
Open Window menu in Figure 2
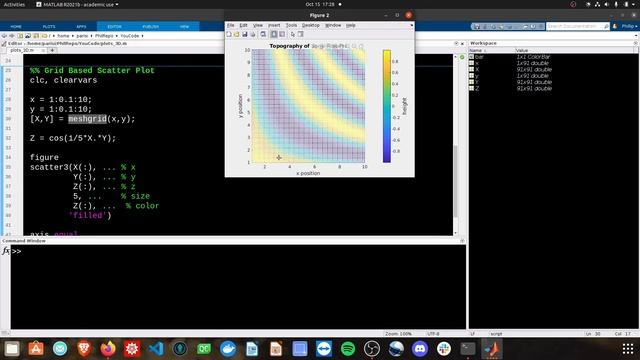(333, 25)
